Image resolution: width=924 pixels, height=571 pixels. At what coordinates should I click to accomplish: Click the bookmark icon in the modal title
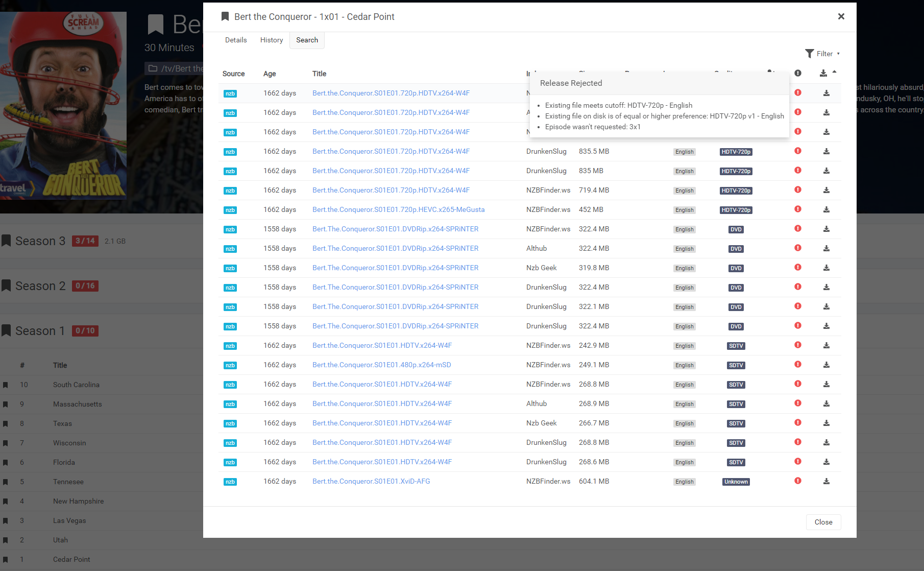tap(224, 16)
